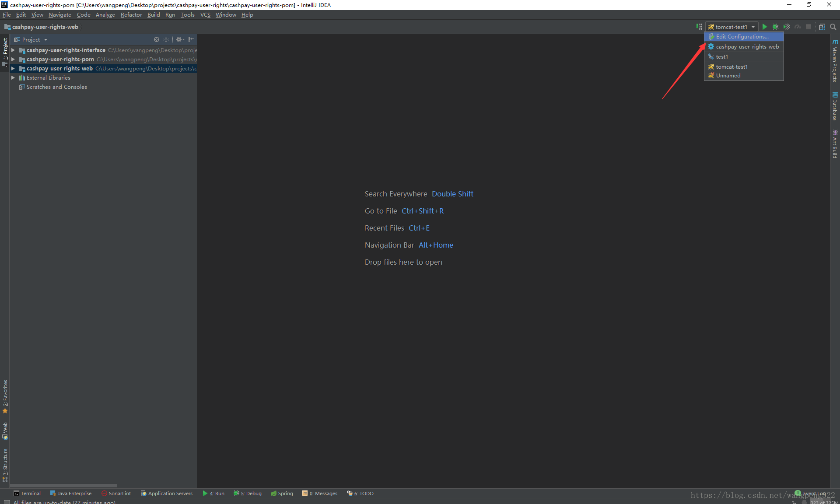
Task: Expand External Libraries node
Action: click(13, 78)
